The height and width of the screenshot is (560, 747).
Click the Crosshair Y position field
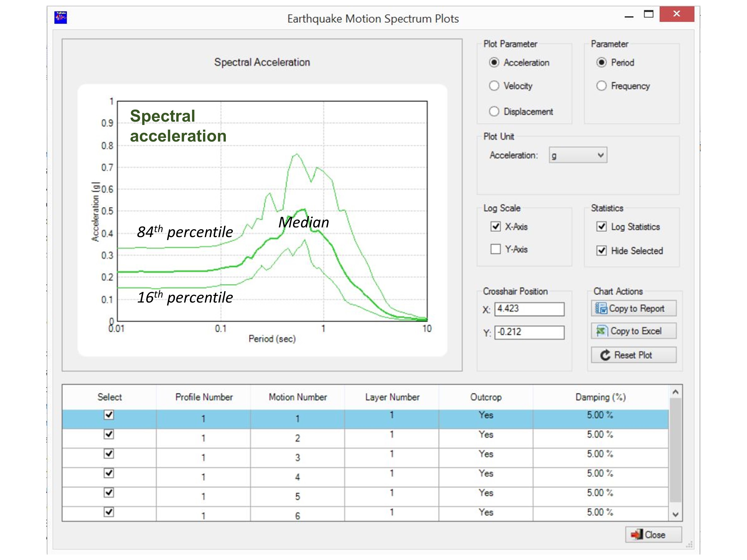tap(529, 332)
